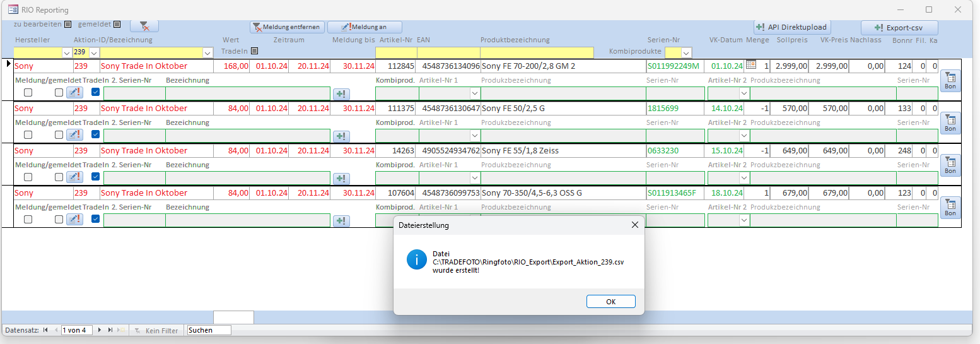Click green plus icon under article 112845 row
Screen dimensions: 980x344
pos(341,94)
